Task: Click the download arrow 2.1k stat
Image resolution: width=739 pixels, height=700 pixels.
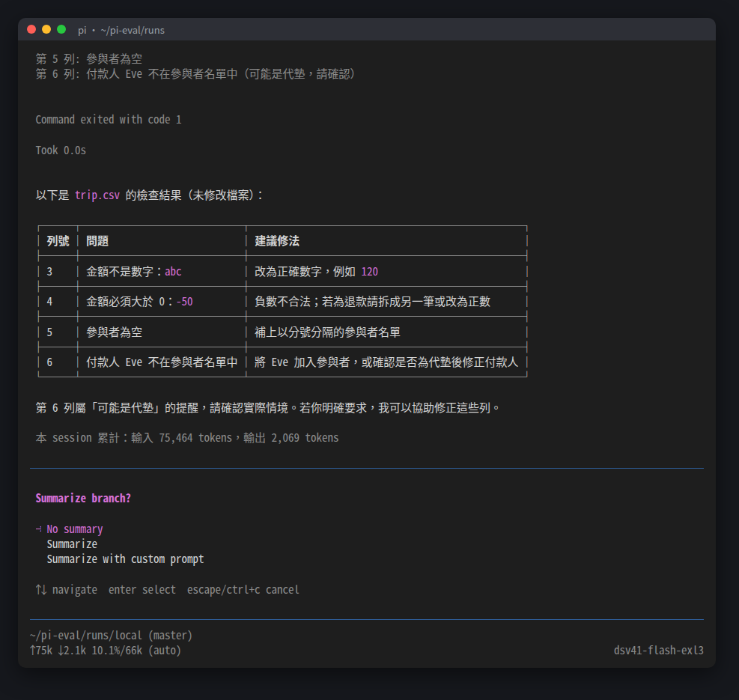Action: (72, 651)
